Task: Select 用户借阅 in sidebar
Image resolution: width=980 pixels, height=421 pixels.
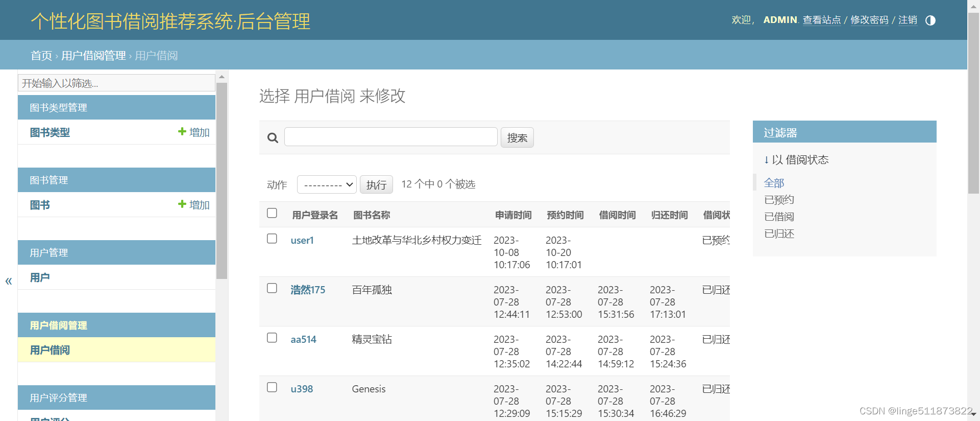Action: tap(50, 350)
